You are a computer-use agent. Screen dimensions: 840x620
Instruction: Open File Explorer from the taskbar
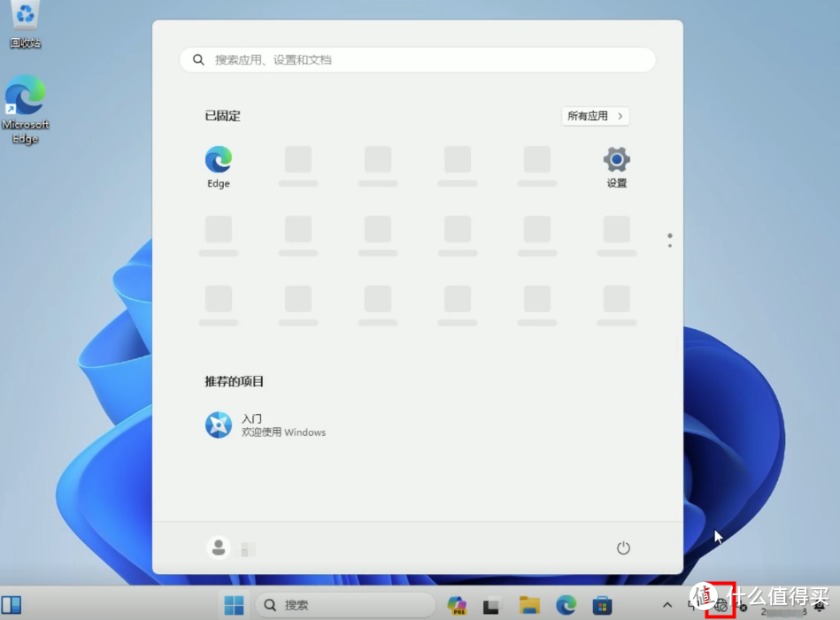[529, 605]
